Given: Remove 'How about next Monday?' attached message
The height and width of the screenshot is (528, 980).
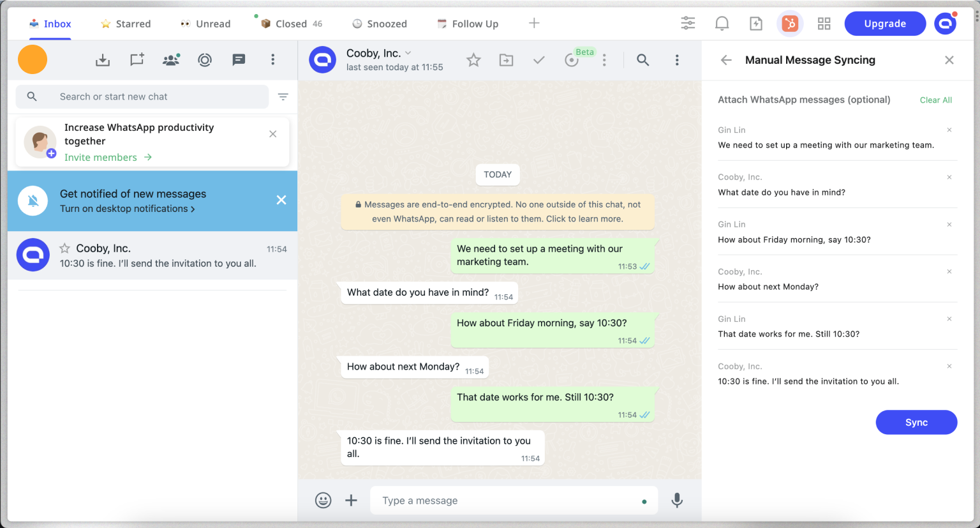Looking at the screenshot, I should click(x=949, y=271).
